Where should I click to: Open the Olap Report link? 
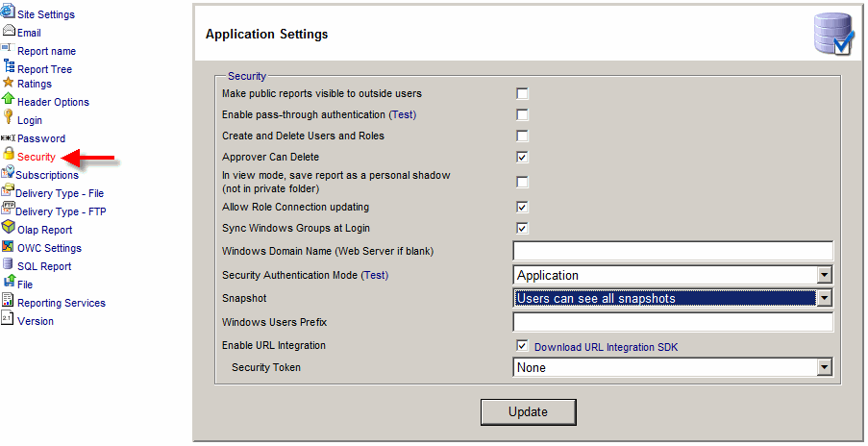[x=45, y=230]
